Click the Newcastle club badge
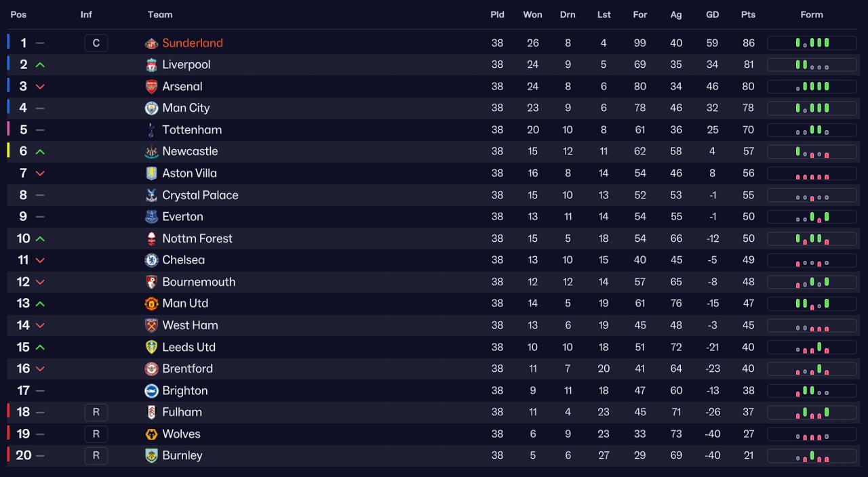 151,152
